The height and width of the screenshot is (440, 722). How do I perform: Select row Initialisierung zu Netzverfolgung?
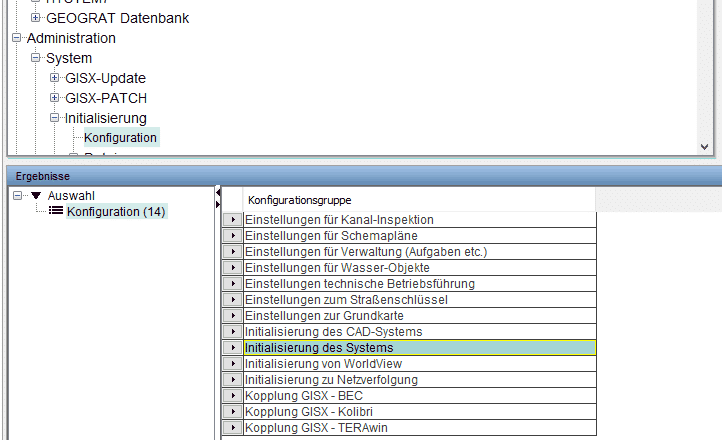(x=419, y=380)
